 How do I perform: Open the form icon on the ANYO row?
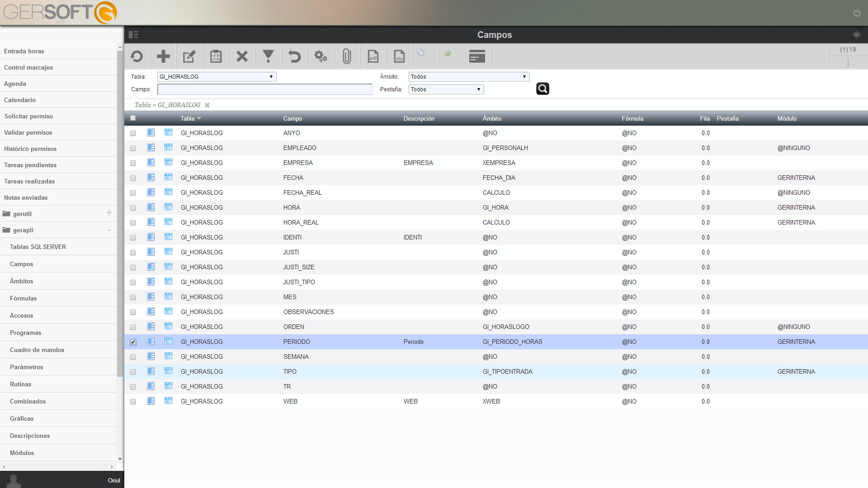click(151, 133)
